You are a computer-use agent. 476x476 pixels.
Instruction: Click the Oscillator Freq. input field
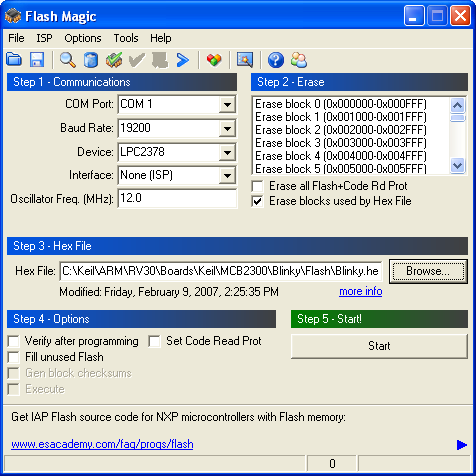pyautogui.click(x=177, y=198)
